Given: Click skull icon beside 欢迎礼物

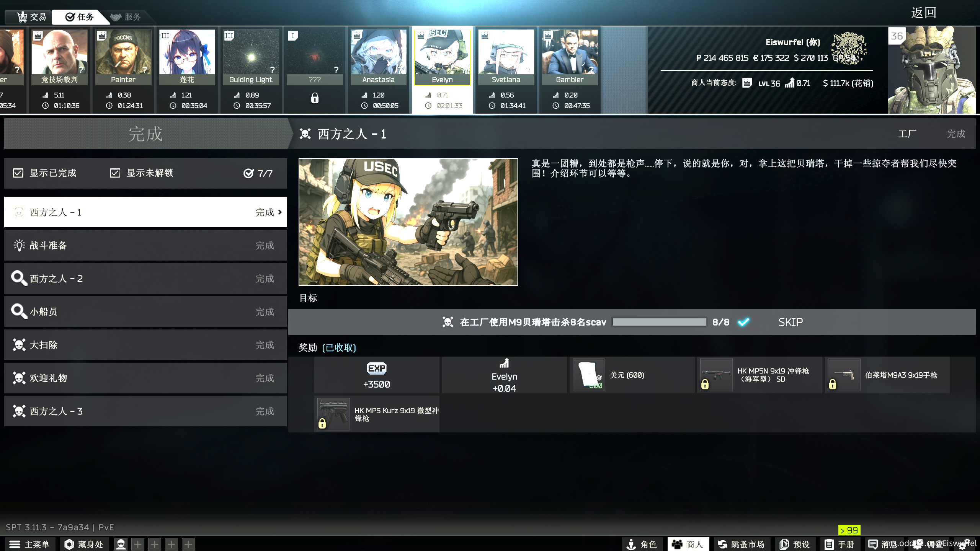Looking at the screenshot, I should pyautogui.click(x=19, y=378).
